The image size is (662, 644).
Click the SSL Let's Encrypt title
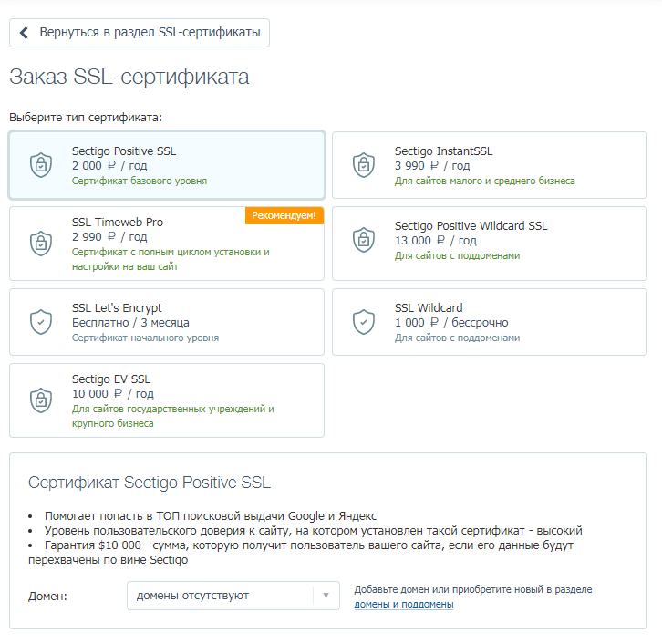117,308
